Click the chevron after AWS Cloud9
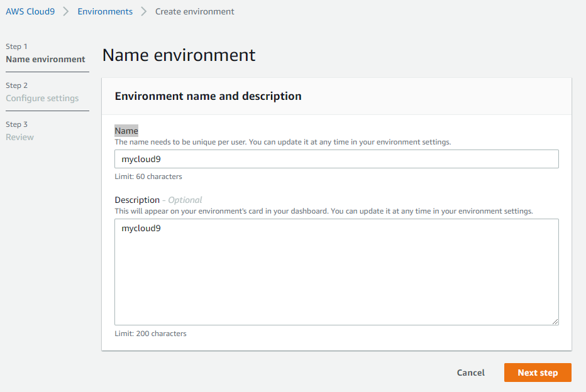The width and height of the screenshot is (586, 392). (65, 11)
